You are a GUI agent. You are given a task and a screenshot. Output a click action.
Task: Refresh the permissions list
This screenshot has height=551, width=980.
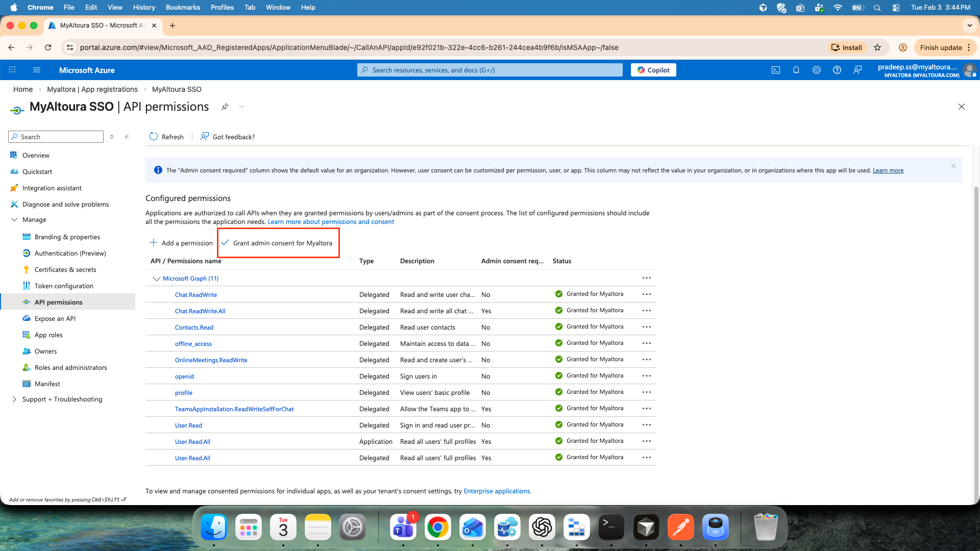[x=166, y=137]
